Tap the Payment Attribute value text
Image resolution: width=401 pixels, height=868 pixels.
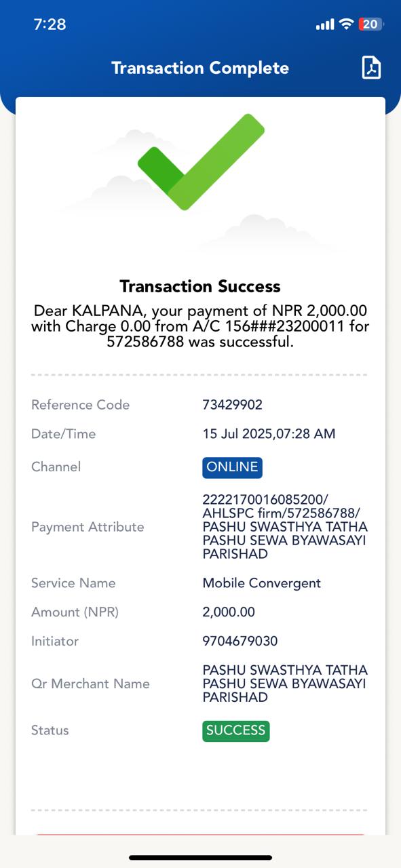[x=285, y=527]
